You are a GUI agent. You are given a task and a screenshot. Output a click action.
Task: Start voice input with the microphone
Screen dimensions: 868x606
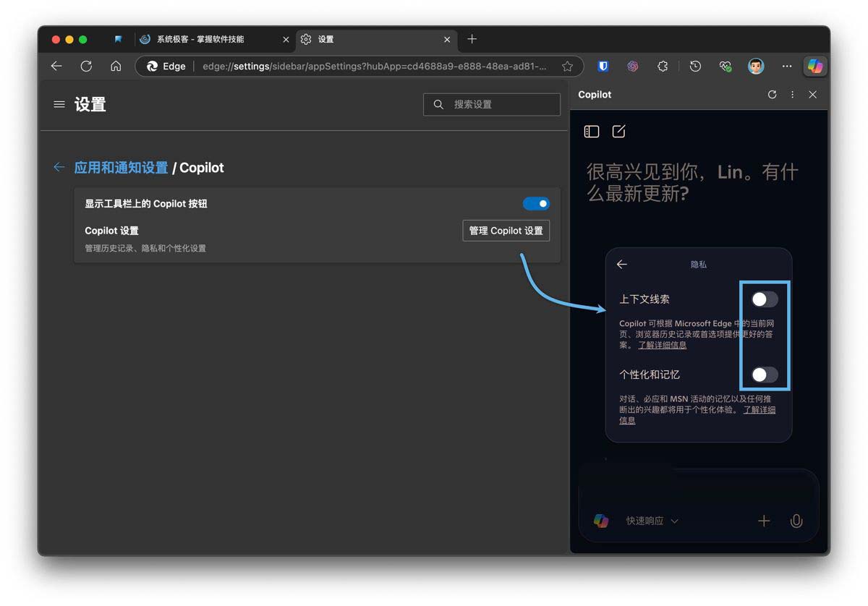796,521
